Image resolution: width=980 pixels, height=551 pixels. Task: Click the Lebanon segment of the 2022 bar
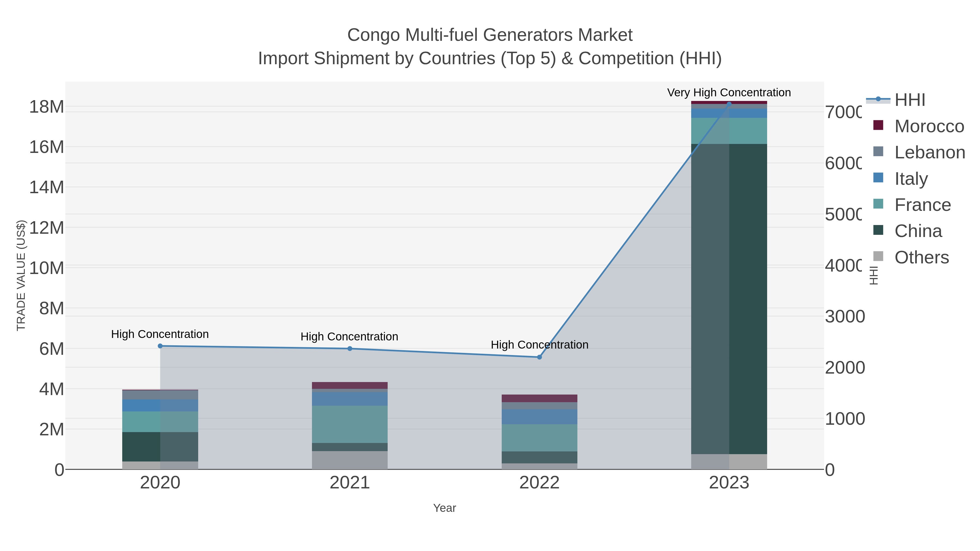(x=540, y=406)
